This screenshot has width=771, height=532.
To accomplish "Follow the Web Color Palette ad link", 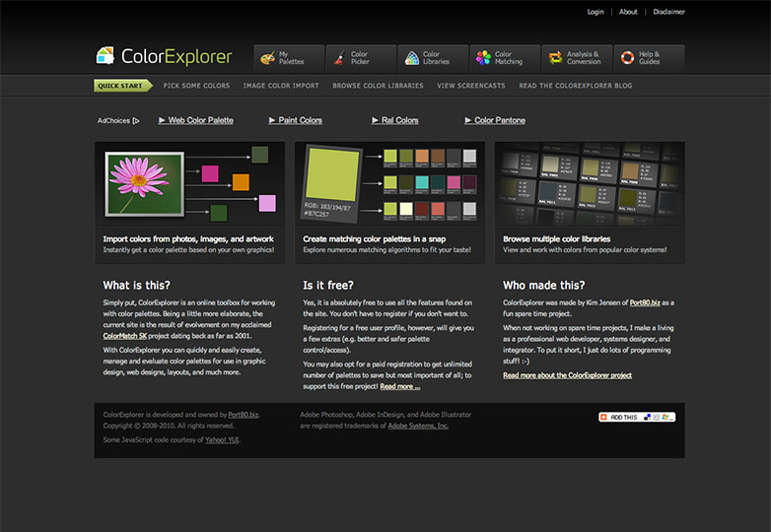I will [x=200, y=120].
